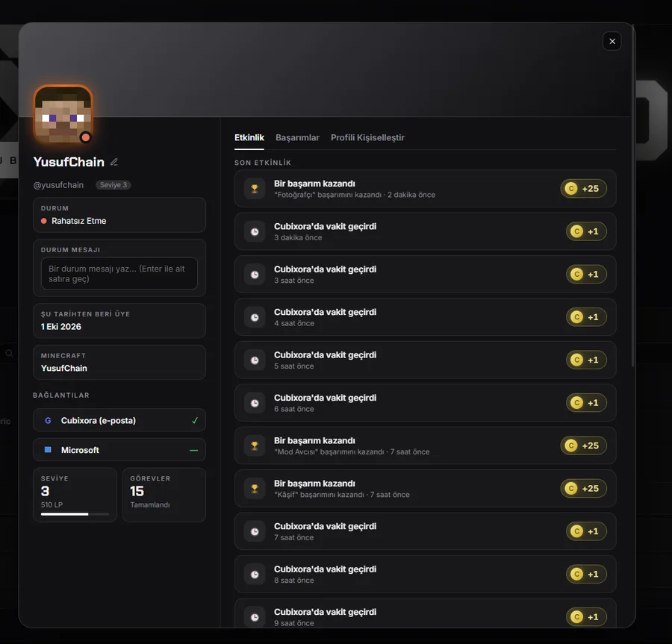This screenshot has height=644, width=672.
Task: Click the +25 coin badge for Mod Avcısı
Action: [583, 446]
